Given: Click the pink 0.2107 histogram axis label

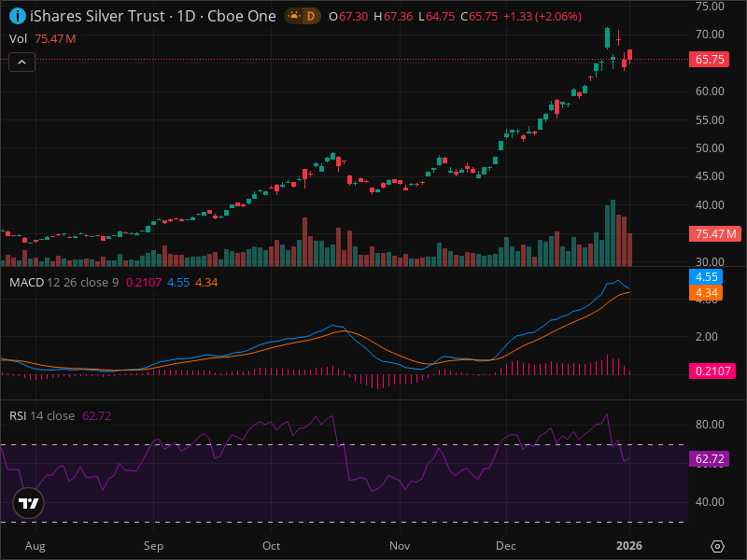Looking at the screenshot, I should click(712, 371).
